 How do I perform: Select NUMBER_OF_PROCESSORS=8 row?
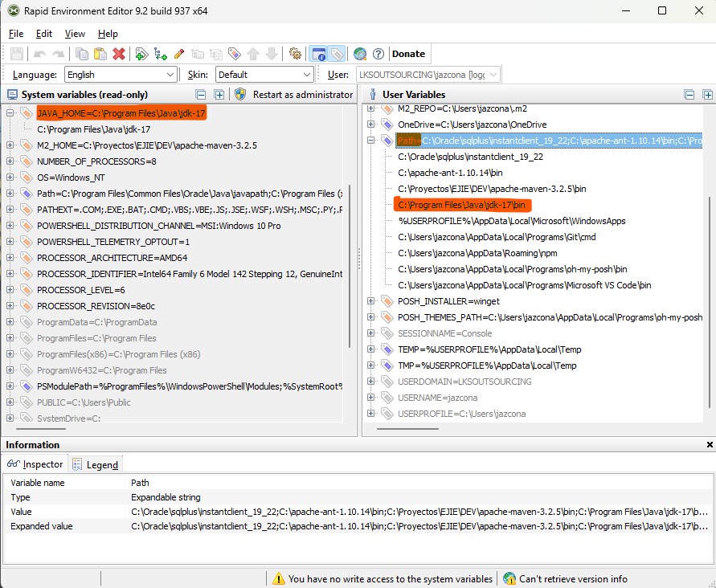96,161
